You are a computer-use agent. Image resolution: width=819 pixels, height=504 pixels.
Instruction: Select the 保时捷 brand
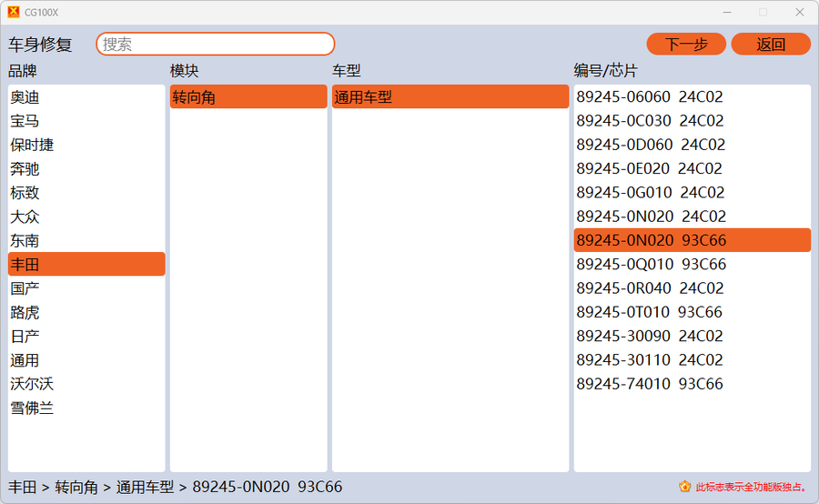tap(33, 145)
